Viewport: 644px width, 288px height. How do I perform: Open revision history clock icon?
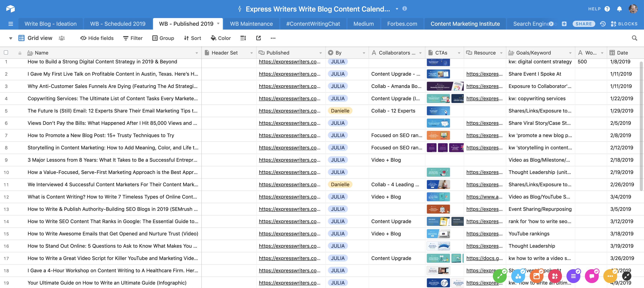[603, 24]
